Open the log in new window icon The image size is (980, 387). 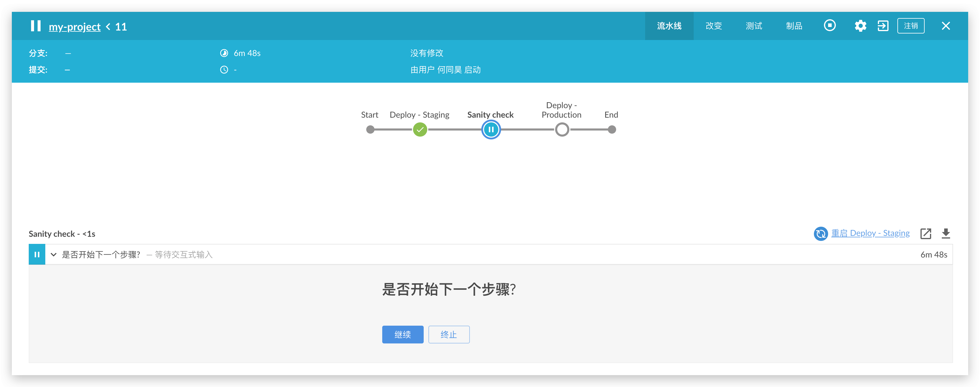click(x=925, y=234)
